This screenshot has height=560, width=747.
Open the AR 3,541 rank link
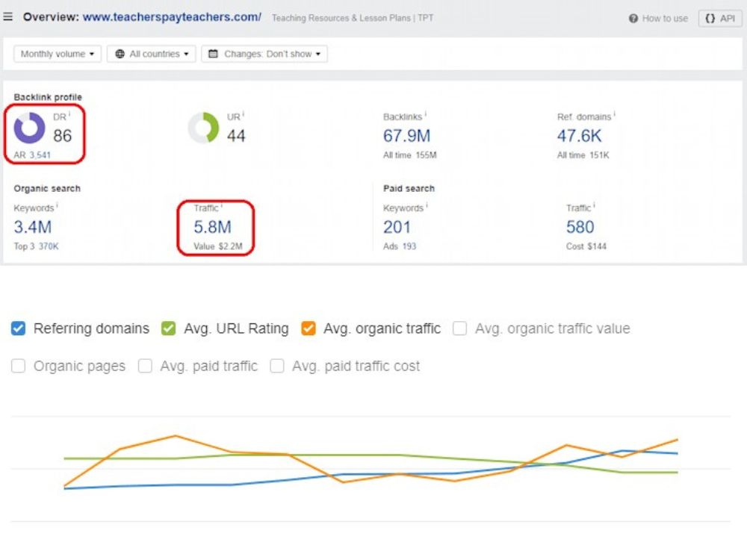pos(32,155)
